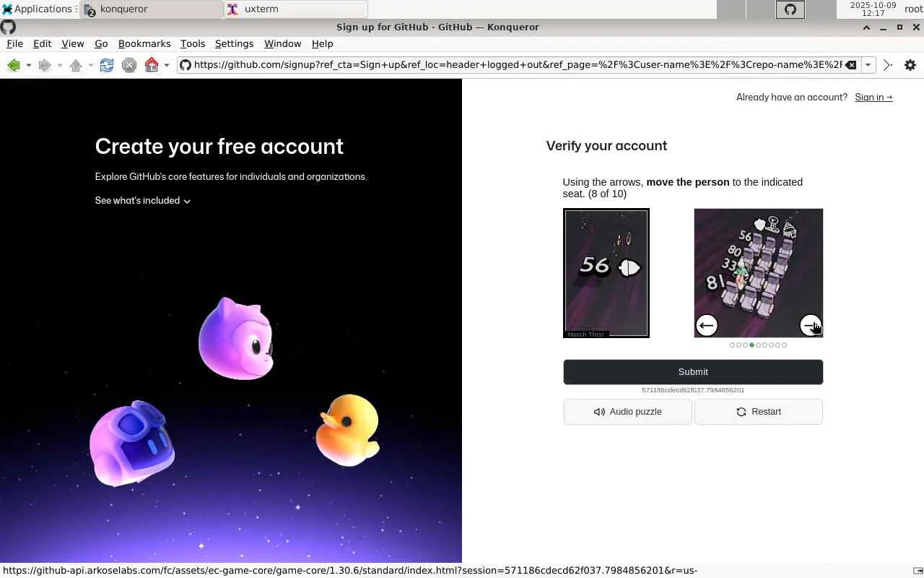The image size is (924, 578).
Task: Open the Up arrow's dropdown
Action: [x=90, y=65]
